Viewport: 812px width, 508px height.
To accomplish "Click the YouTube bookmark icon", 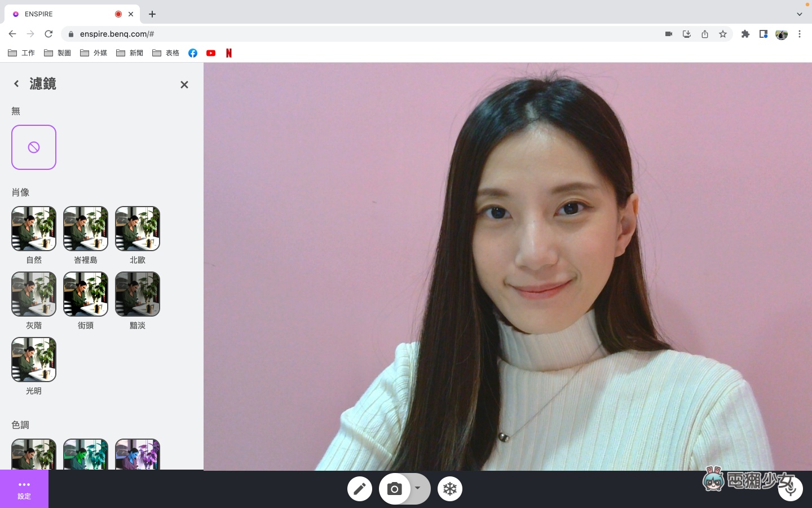I will tap(211, 53).
